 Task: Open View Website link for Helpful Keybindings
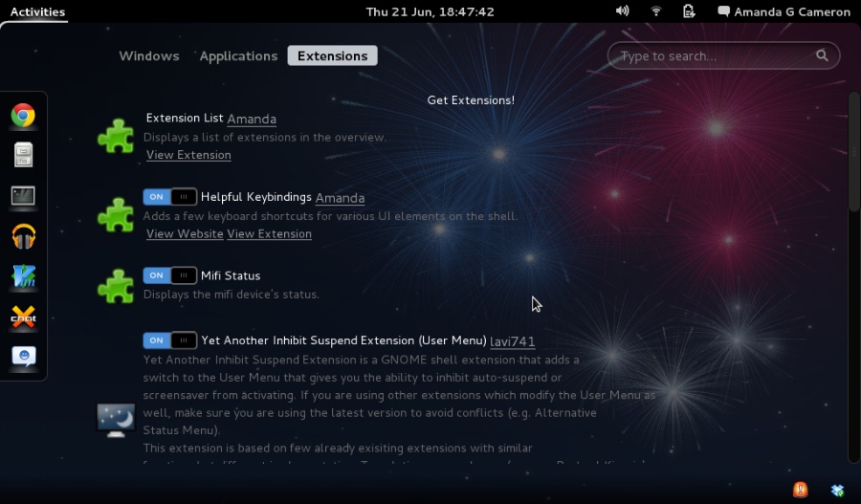185,234
